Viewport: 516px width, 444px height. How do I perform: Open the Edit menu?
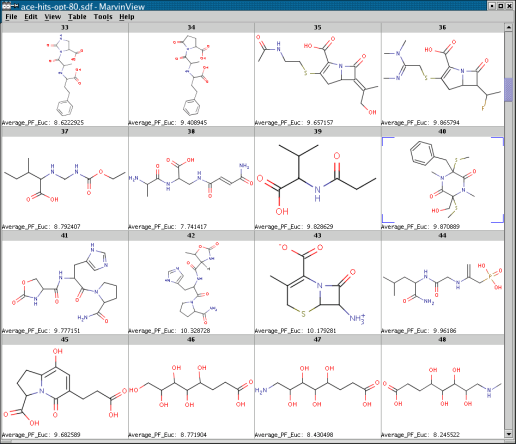(31, 17)
